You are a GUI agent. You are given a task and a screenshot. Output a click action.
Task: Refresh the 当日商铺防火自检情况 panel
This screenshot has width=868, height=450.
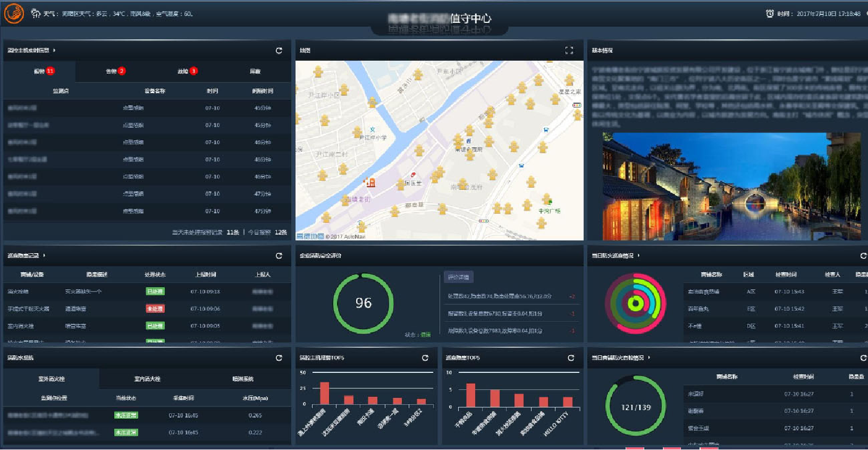(863, 358)
